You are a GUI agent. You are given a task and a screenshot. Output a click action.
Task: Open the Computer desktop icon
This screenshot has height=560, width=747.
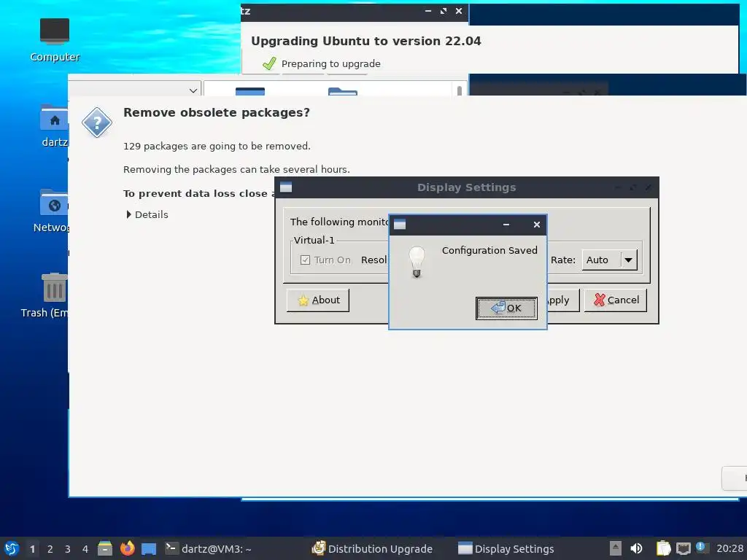(54, 40)
